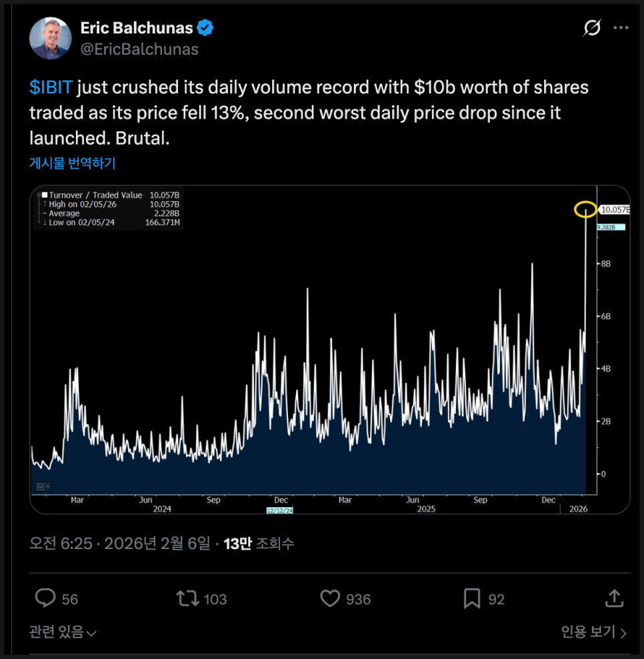Like the post with the heart icon
The height and width of the screenshot is (659, 644).
[331, 598]
